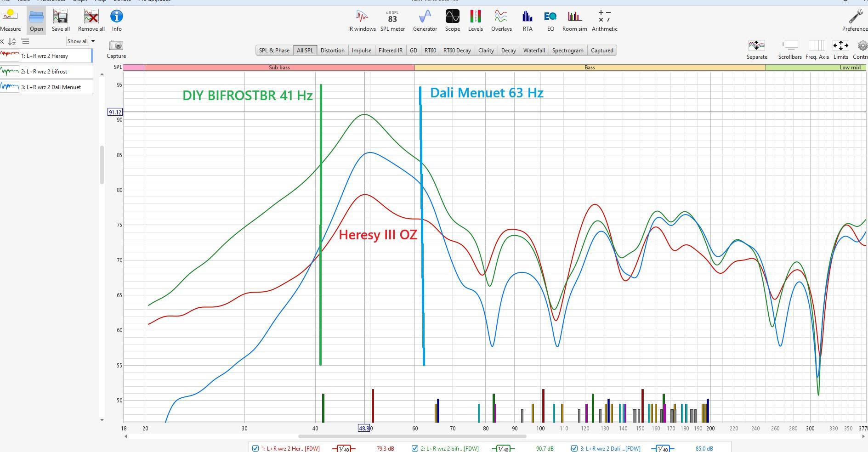Open the Room sim tool

coord(574,21)
